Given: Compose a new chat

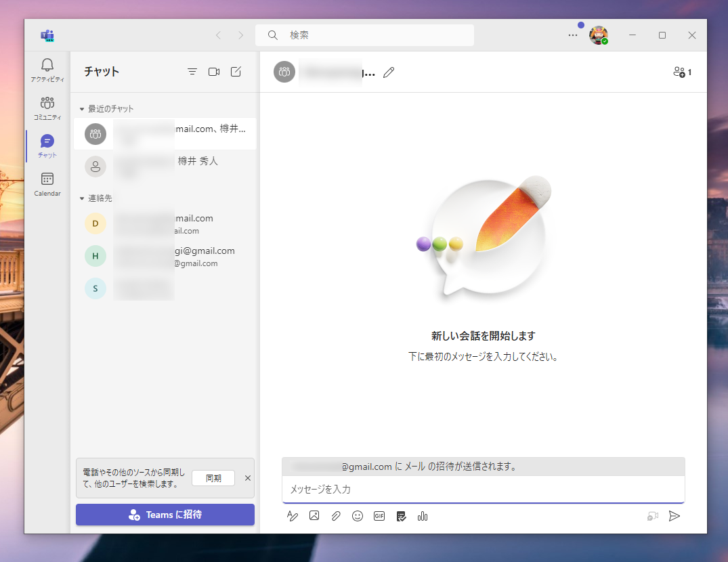Looking at the screenshot, I should tap(236, 71).
